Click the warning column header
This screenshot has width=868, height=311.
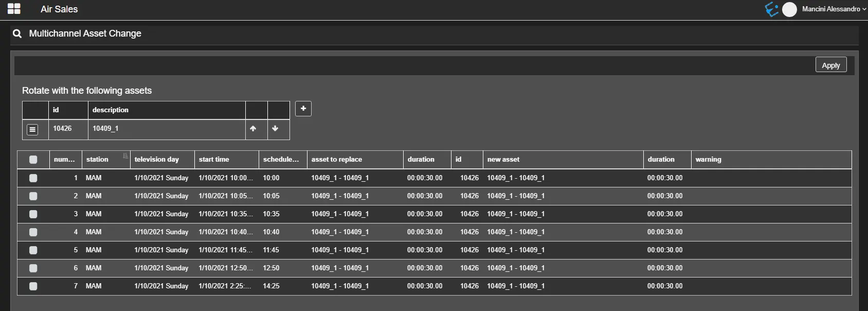708,160
